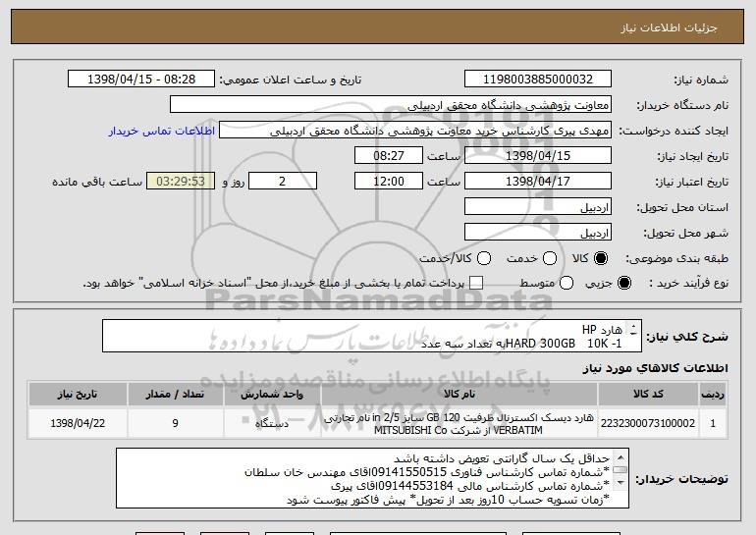
Task: Click product code 2232300073100002 cell
Action: (x=648, y=423)
